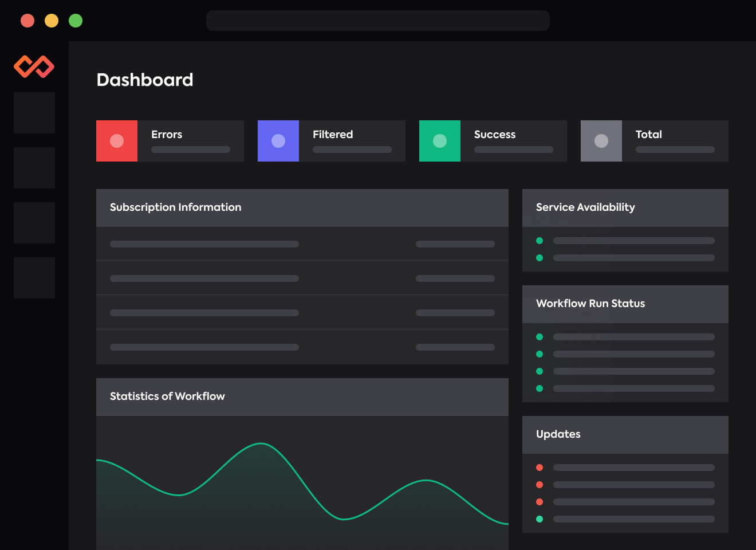
Task: Click the Errors card label
Action: coord(167,134)
